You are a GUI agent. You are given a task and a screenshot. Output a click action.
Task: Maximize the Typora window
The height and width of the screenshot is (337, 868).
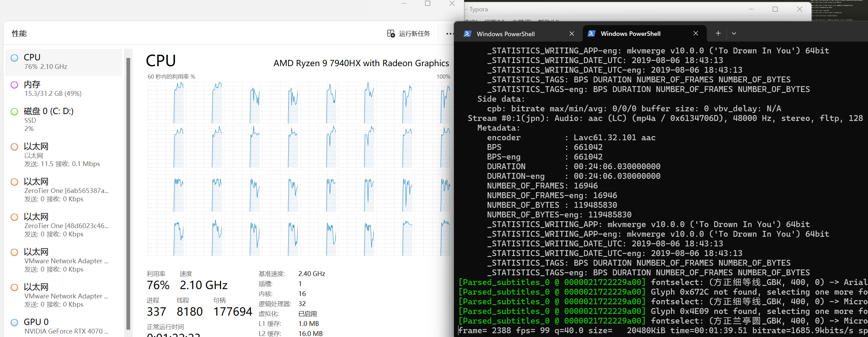tap(775, 9)
